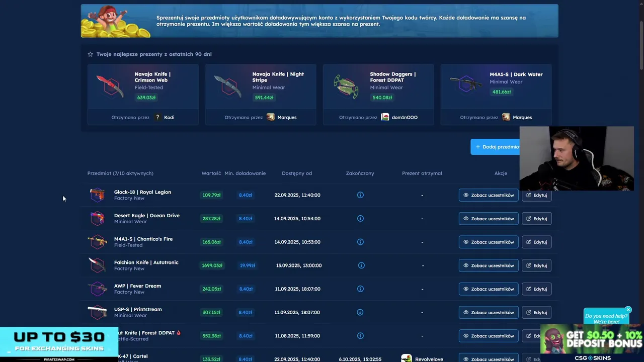Edit the M4A1-S Chantico's Fire item
644x362 pixels.
coord(536,242)
